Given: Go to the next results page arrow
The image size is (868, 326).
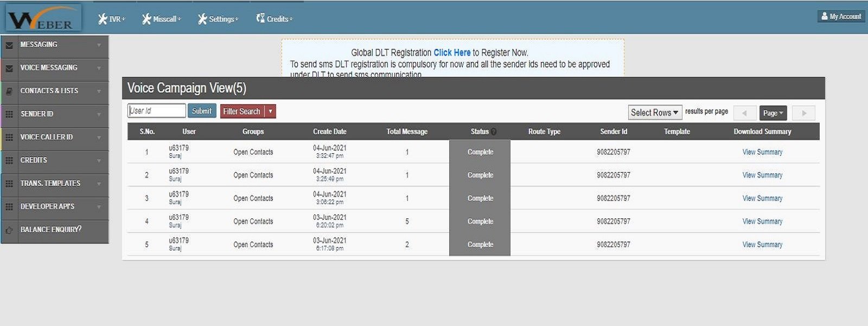Looking at the screenshot, I should point(803,113).
